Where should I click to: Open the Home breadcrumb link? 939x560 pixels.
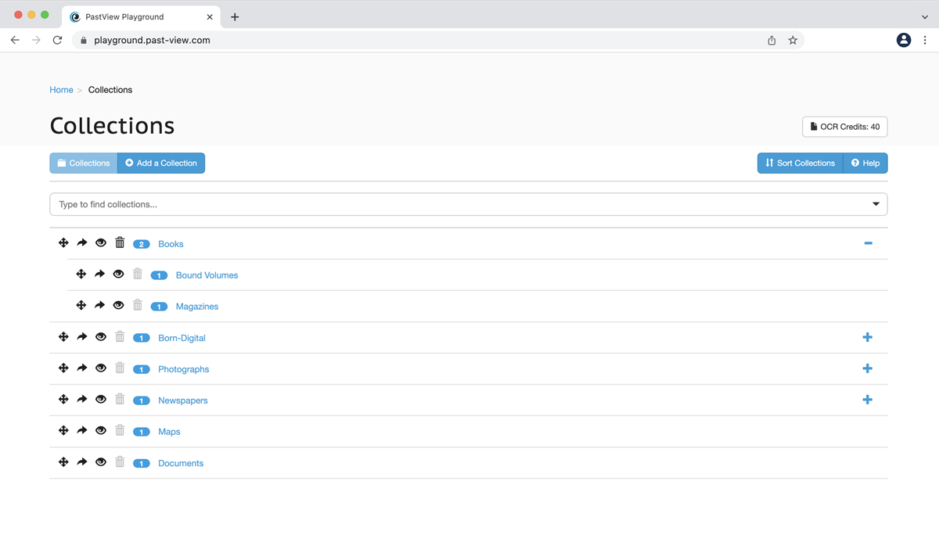pos(61,90)
